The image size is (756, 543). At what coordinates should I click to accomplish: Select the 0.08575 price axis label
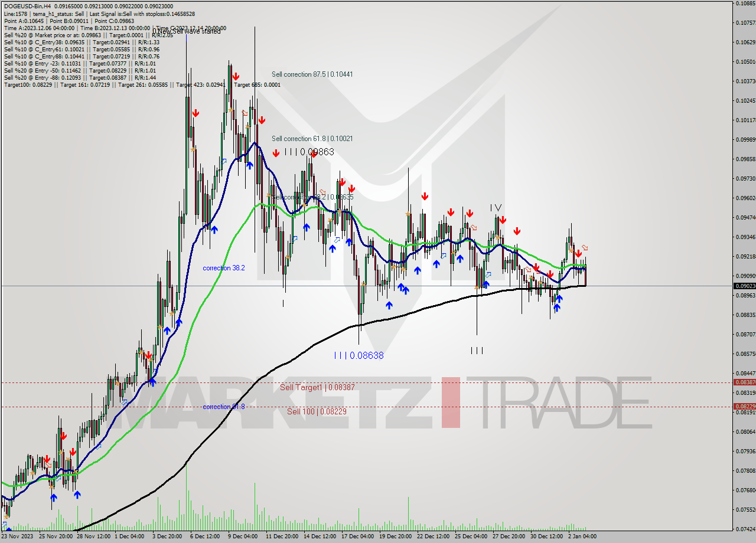click(x=745, y=354)
